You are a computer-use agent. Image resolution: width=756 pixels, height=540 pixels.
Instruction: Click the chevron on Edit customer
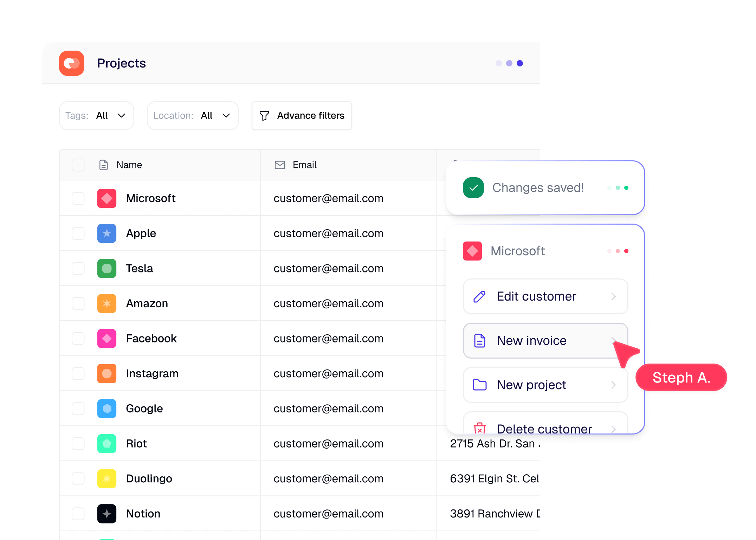coord(614,296)
